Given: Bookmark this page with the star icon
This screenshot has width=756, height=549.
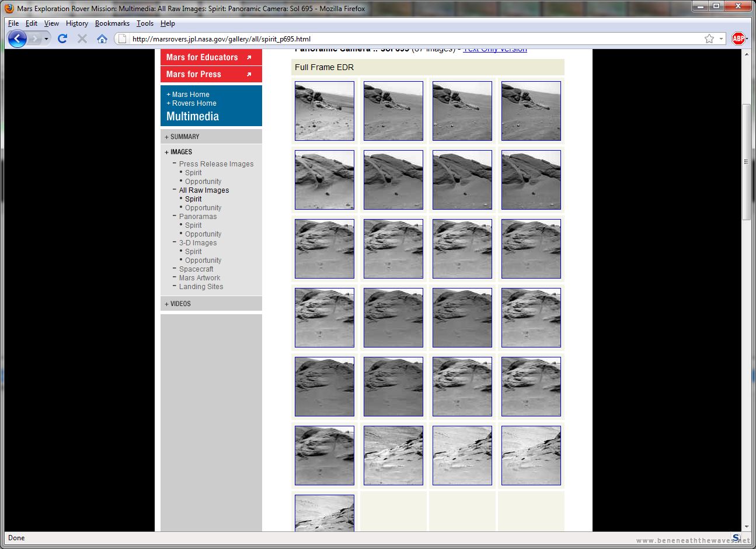Looking at the screenshot, I should pyautogui.click(x=709, y=39).
